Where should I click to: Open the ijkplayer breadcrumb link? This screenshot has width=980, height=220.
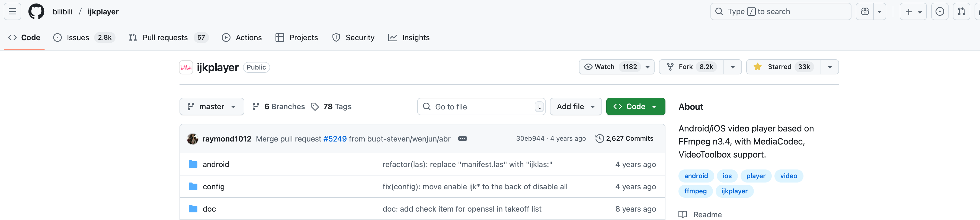click(x=103, y=12)
